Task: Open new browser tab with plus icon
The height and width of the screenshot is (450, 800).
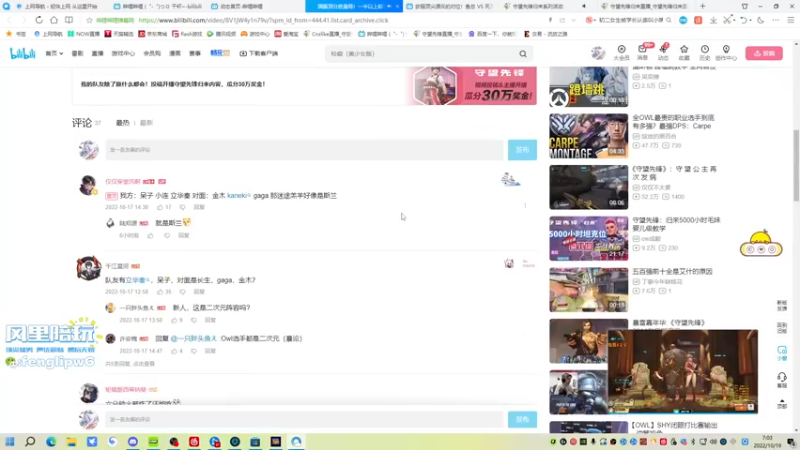Action: coord(703,6)
